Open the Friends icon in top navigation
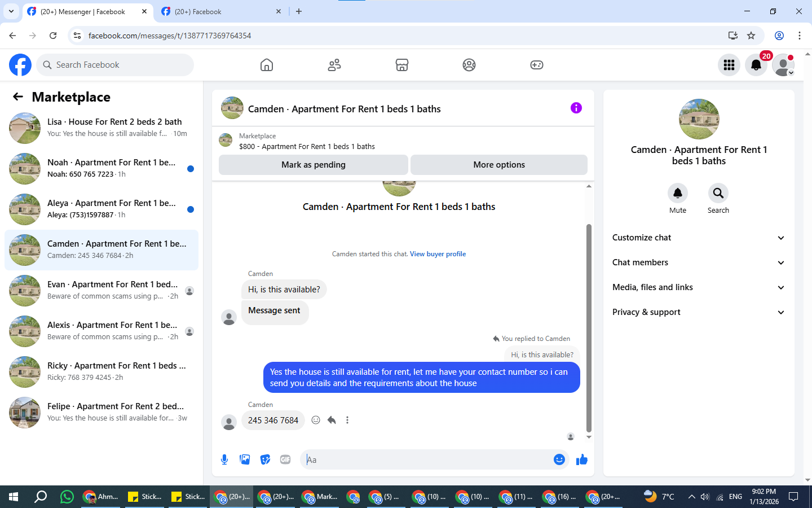Image resolution: width=812 pixels, height=508 pixels. (334, 65)
